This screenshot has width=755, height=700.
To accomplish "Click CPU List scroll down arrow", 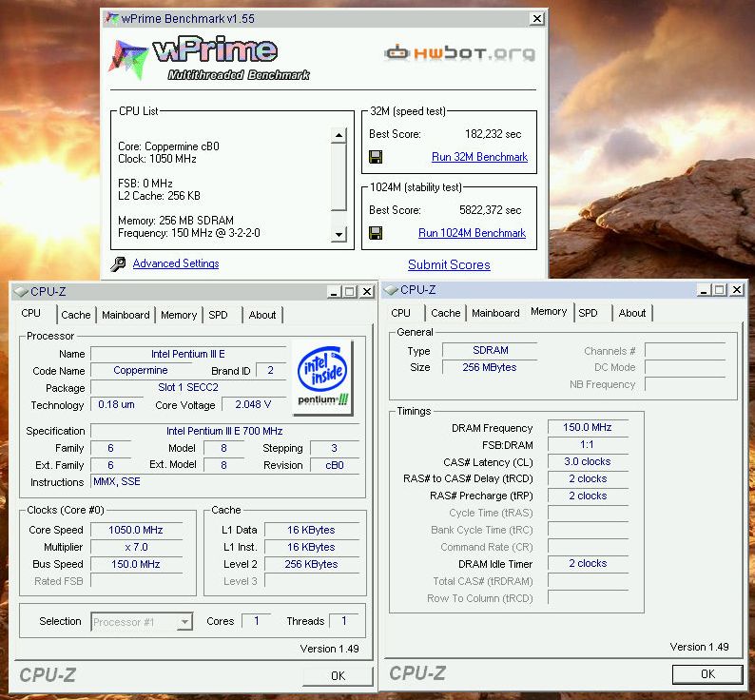I will (339, 235).
